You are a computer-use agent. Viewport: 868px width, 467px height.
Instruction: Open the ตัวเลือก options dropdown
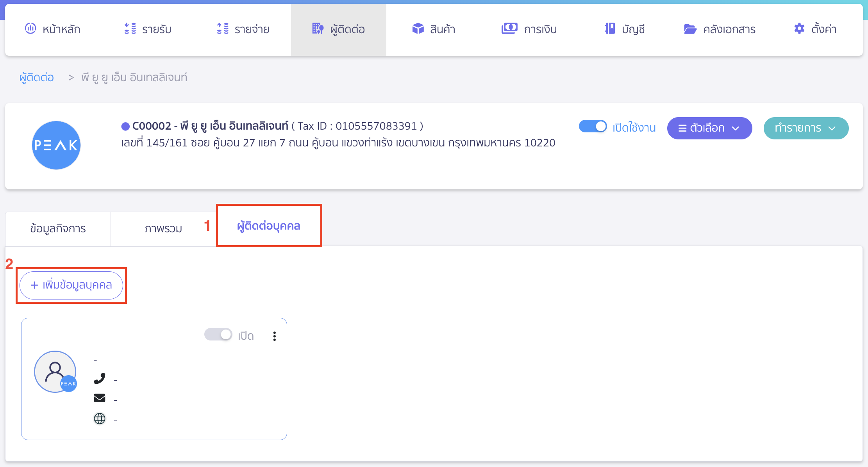[x=709, y=128]
